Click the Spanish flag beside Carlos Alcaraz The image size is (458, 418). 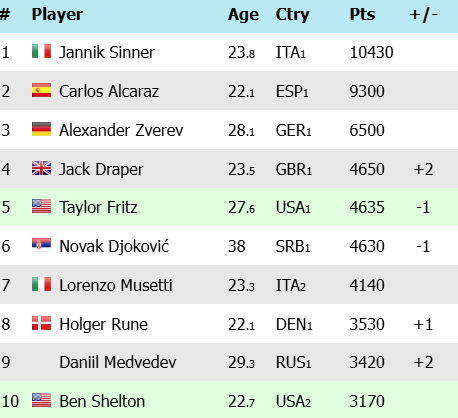click(x=41, y=90)
